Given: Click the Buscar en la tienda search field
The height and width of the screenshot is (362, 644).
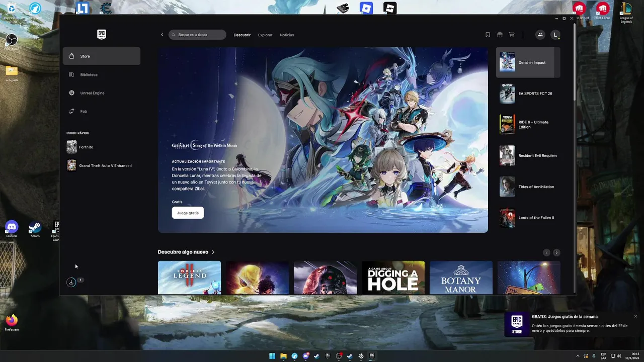Looking at the screenshot, I should pos(197,35).
